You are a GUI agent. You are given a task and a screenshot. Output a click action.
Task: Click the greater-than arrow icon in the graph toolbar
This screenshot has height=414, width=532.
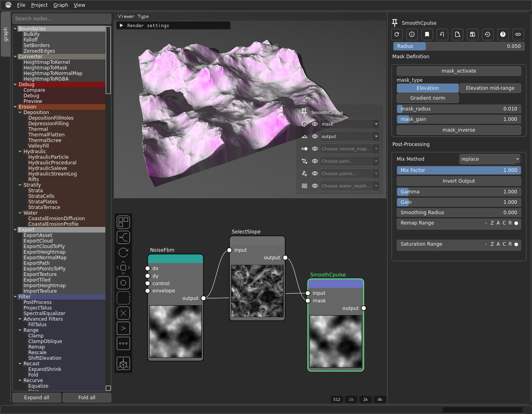pyautogui.click(x=123, y=328)
